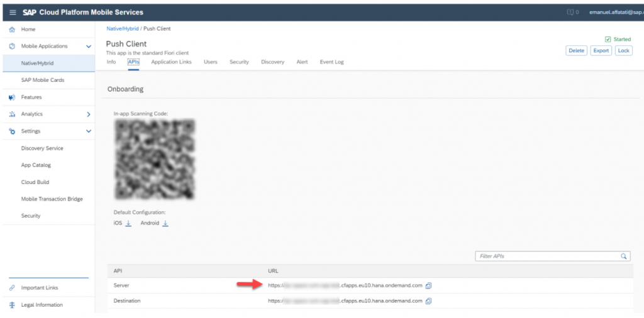Click the Legal Information scale icon
This screenshot has height=318, width=644.
point(13,305)
